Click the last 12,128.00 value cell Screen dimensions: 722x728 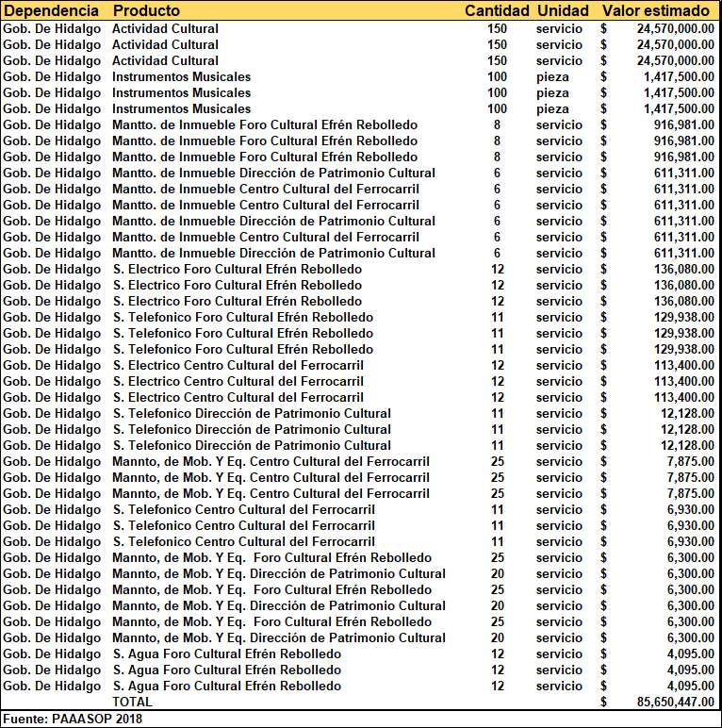pos(687,445)
